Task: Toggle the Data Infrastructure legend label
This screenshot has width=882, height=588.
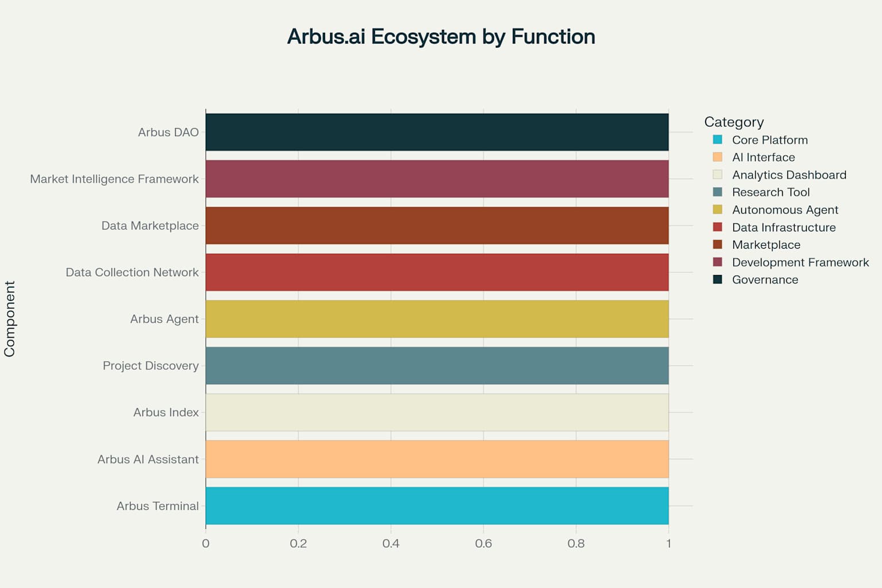Action: 784,227
